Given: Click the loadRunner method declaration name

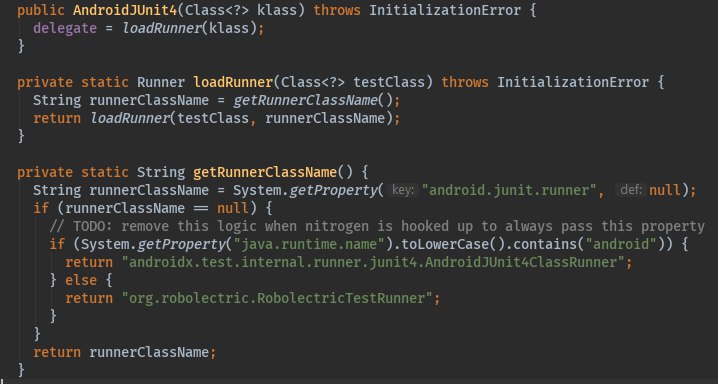Looking at the screenshot, I should [233, 82].
